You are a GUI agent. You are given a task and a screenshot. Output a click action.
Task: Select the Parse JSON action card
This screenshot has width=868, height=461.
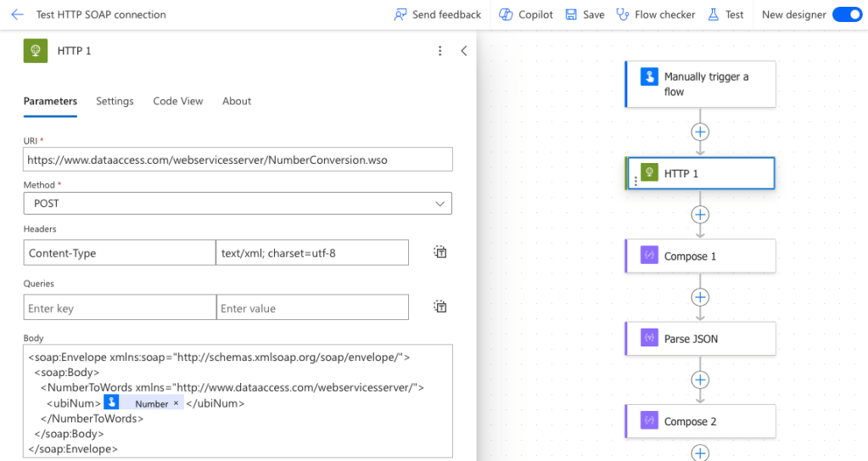pos(700,339)
